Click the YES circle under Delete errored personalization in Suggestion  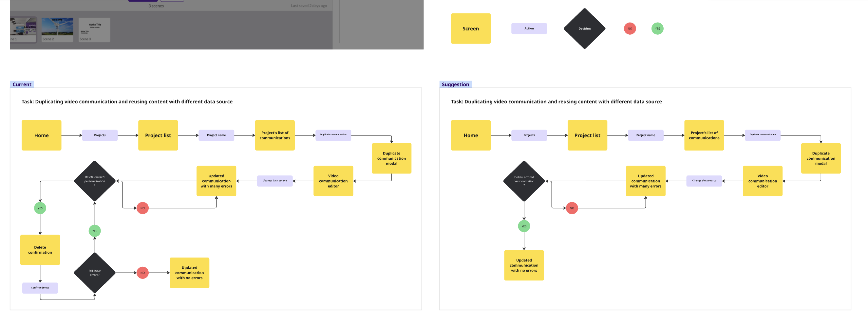524,226
